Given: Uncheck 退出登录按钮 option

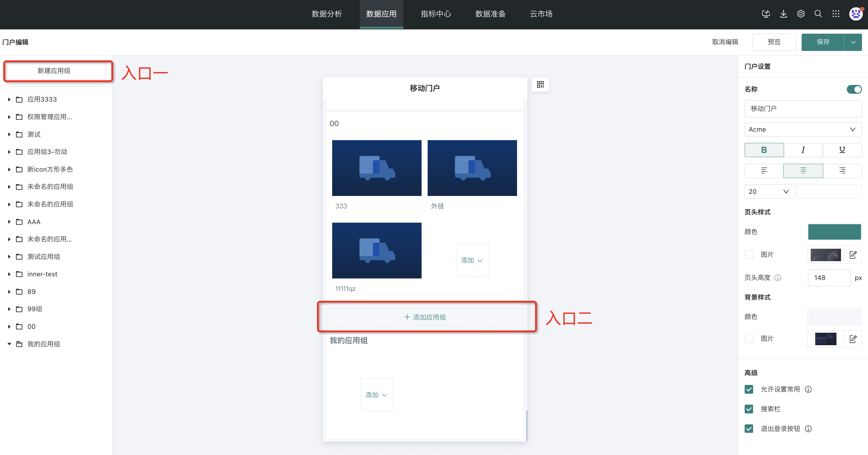Looking at the screenshot, I should (x=749, y=429).
